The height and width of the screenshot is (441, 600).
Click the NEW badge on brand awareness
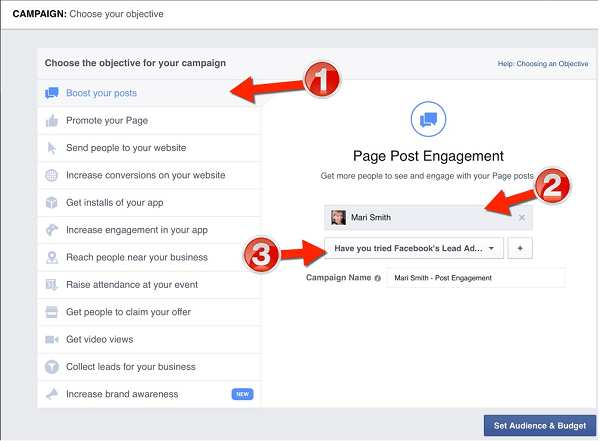click(242, 394)
